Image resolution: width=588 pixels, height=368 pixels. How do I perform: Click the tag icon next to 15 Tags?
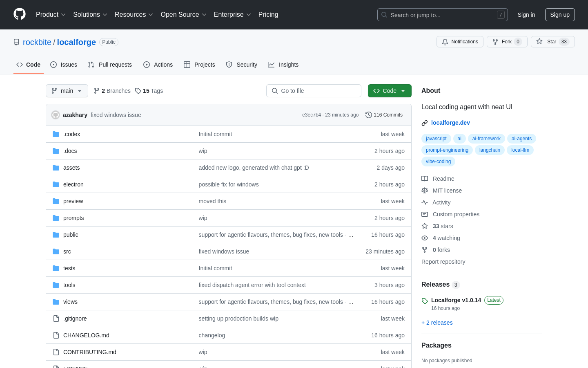[138, 91]
